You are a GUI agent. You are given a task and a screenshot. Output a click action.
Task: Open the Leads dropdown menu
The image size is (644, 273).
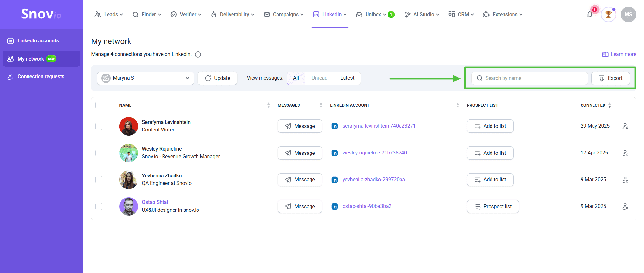pyautogui.click(x=108, y=15)
